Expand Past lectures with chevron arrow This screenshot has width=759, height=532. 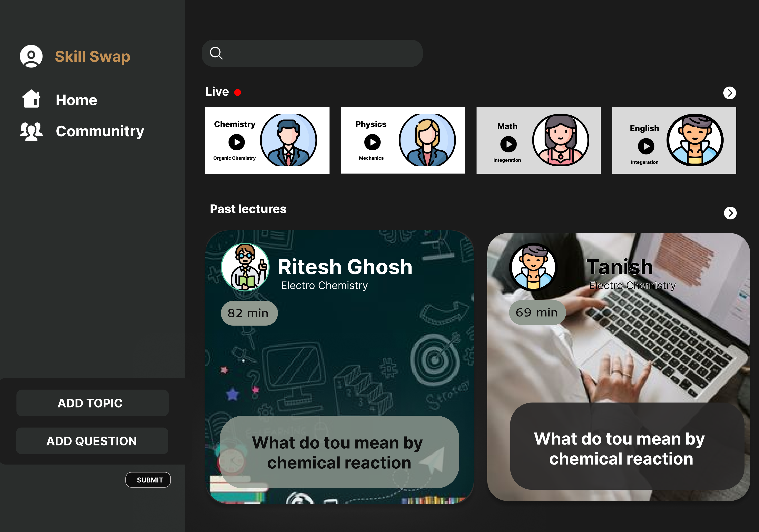pyautogui.click(x=730, y=213)
